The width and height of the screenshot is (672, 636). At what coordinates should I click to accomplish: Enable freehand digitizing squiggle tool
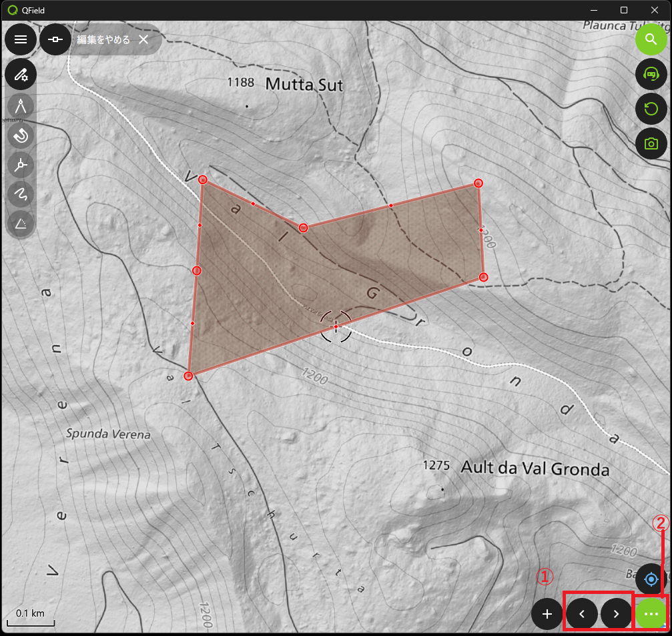point(21,194)
